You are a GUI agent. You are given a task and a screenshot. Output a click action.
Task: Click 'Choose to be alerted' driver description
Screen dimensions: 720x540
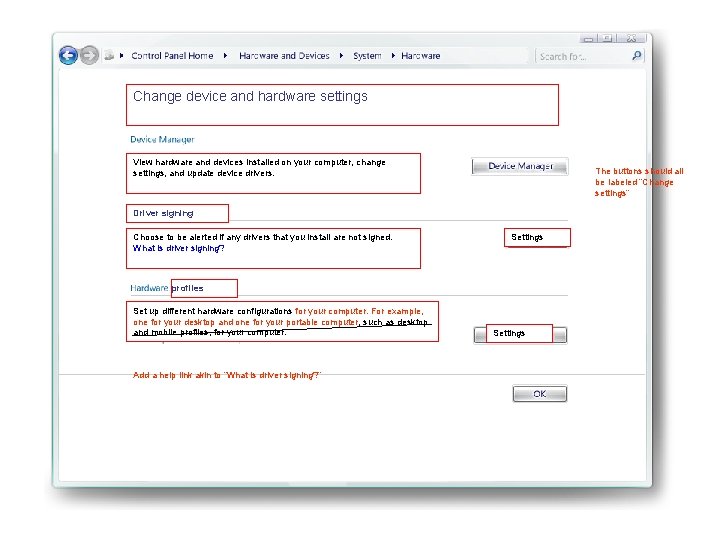pyautogui.click(x=263, y=237)
